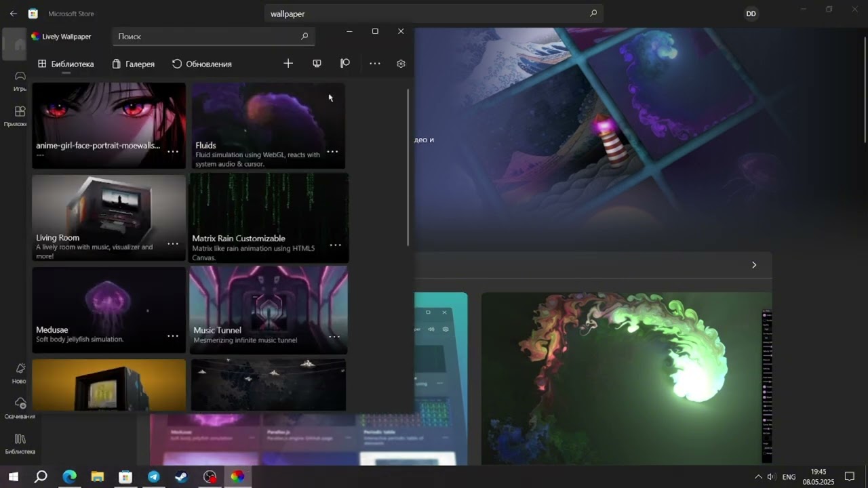
Task: Apply the Fluids wallpaper
Action: pos(268,125)
